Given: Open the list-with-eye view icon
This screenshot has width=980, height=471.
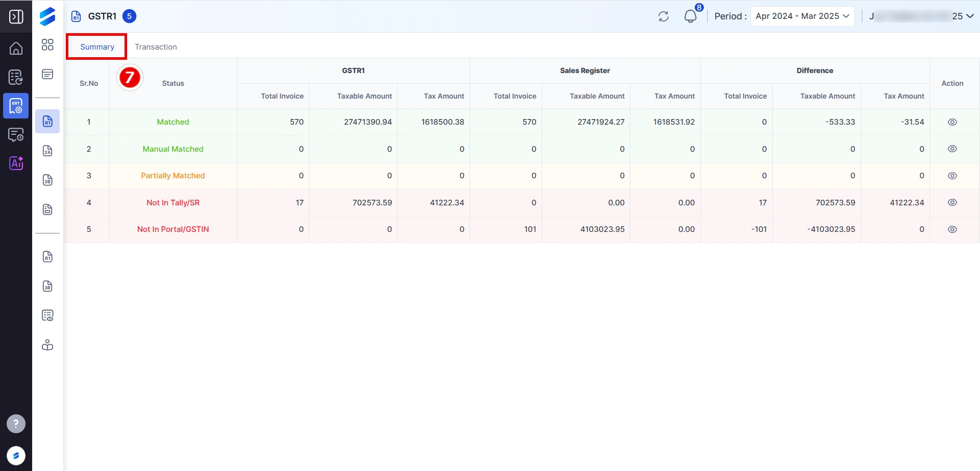Looking at the screenshot, I should coord(47,316).
